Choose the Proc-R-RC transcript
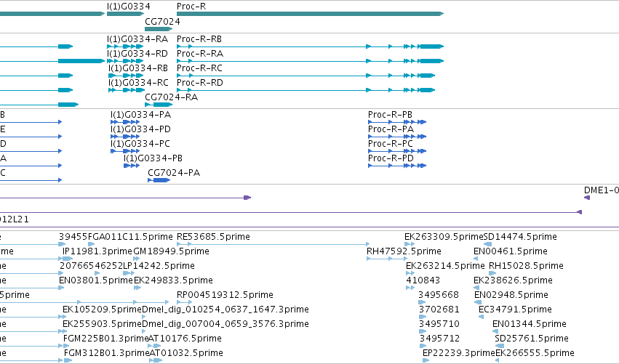 click(199, 68)
